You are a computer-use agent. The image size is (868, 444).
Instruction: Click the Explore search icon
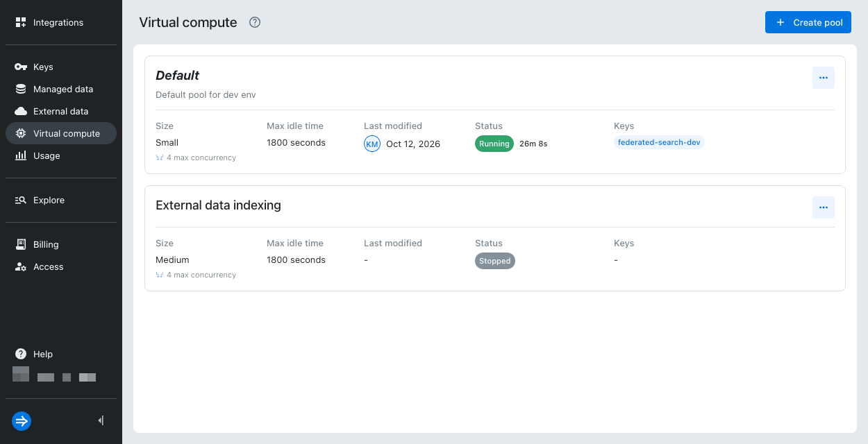[x=21, y=200]
